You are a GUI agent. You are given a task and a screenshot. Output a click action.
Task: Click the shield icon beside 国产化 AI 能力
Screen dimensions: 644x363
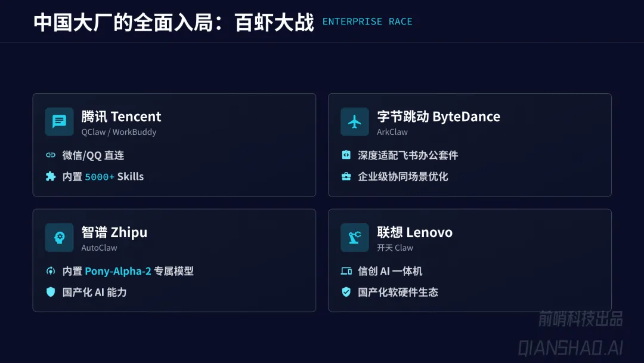(x=51, y=292)
